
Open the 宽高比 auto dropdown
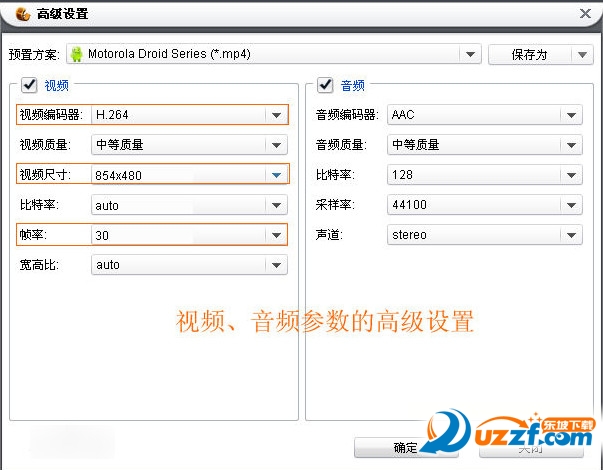point(276,265)
